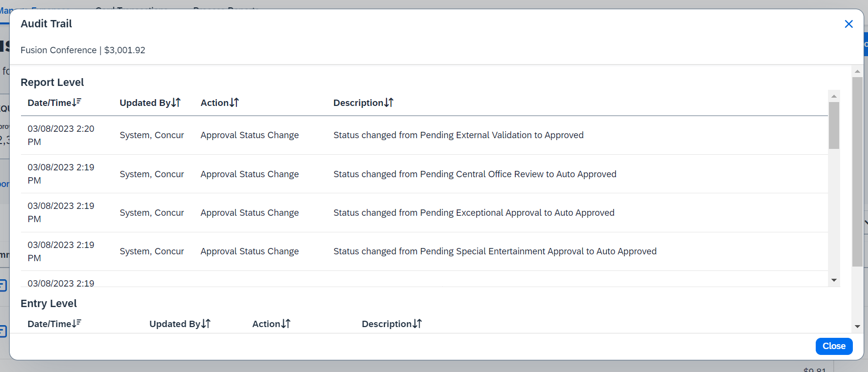The image size is (868, 372).
Task: Click the dialog's outer scrollbar thumb
Action: (x=857, y=171)
